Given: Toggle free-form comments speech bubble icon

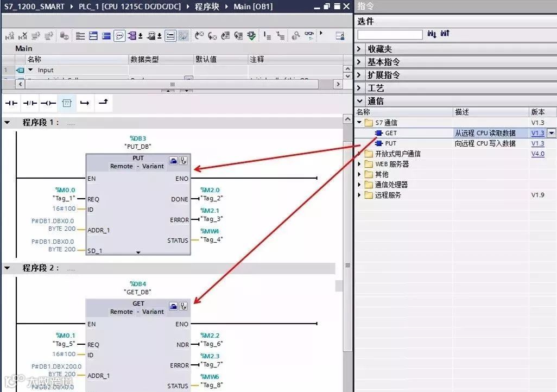Looking at the screenshot, I should (119, 35).
